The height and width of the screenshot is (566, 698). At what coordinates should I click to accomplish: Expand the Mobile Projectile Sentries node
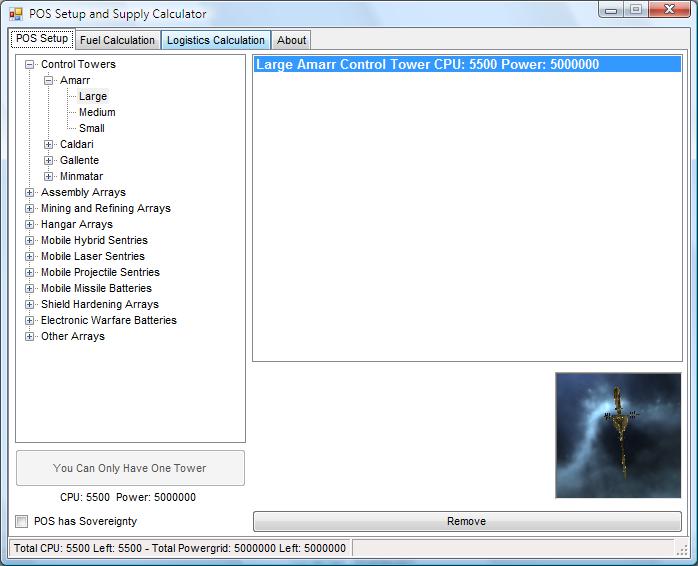coord(29,273)
